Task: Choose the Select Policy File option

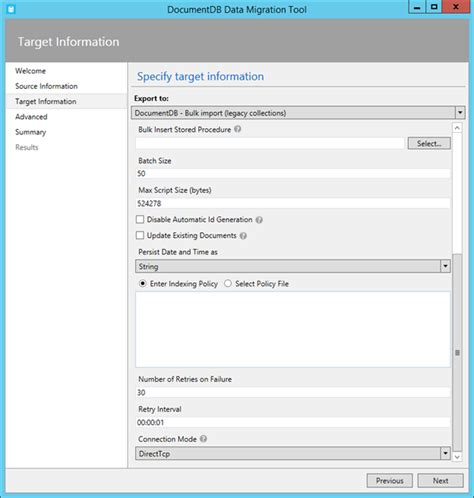Action: (228, 284)
